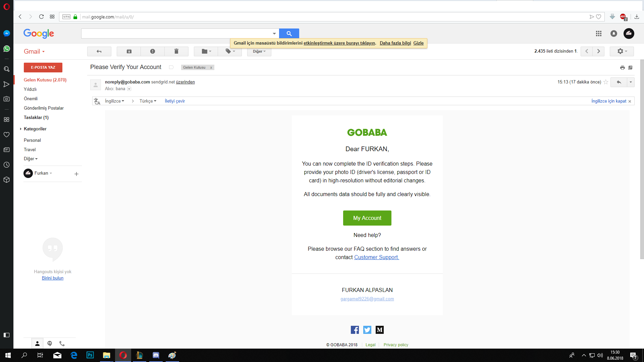Viewport: 644px width, 362px height.
Task: Open Google apps grid icon
Action: [x=599, y=34]
